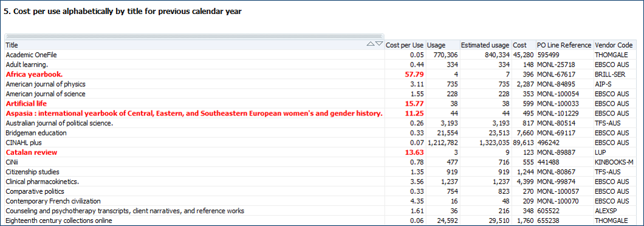Image resolution: width=644 pixels, height=226 pixels.
Task: Click the red 57.79 cost per use value
Action: (414, 74)
